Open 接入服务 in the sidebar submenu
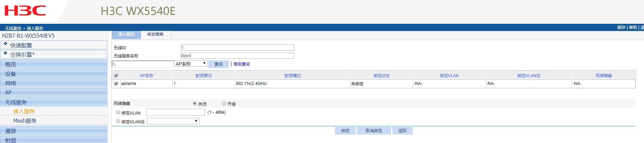 pyautogui.click(x=24, y=111)
